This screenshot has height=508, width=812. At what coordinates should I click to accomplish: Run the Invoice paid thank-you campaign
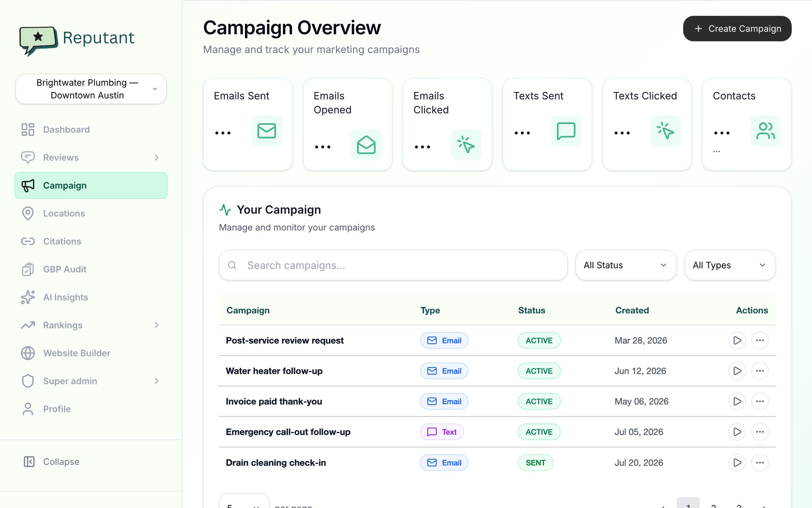tap(737, 401)
